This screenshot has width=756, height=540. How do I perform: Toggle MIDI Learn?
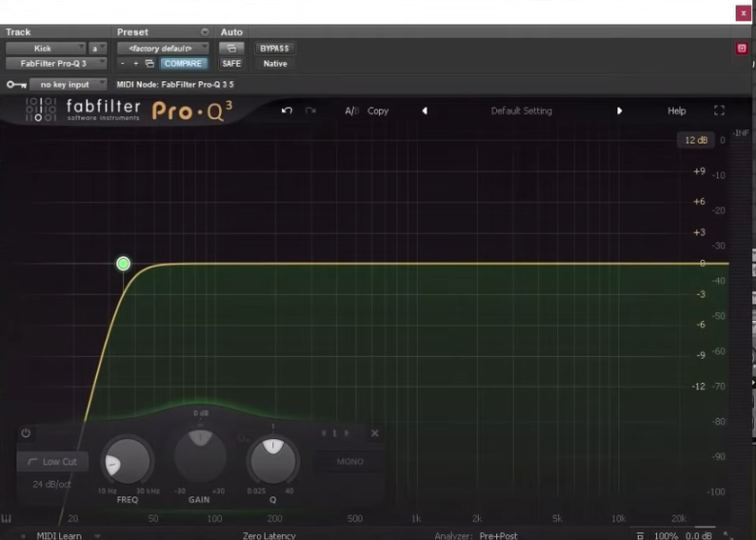pos(59,536)
